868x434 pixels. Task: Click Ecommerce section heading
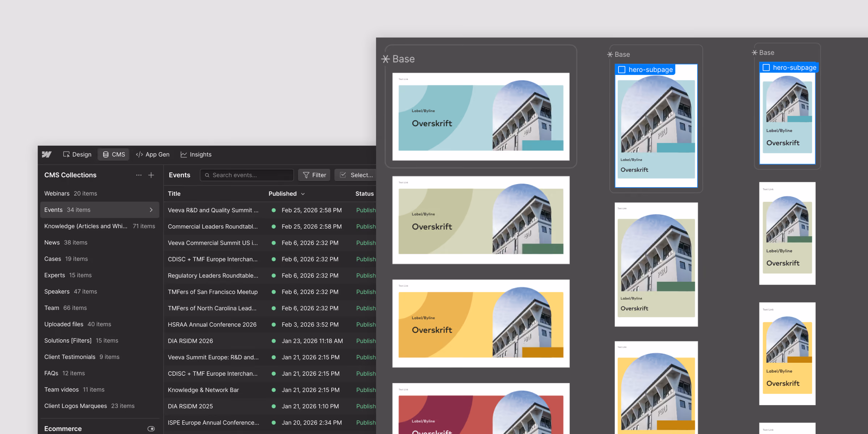[x=63, y=429]
